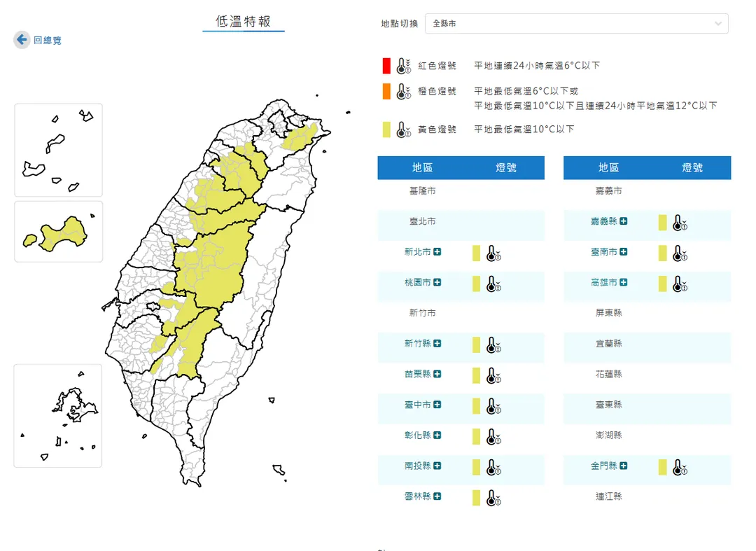Viewport: 756px width, 551px height.
Task: Expand the 臺中市 plus icon
Action: (x=437, y=405)
